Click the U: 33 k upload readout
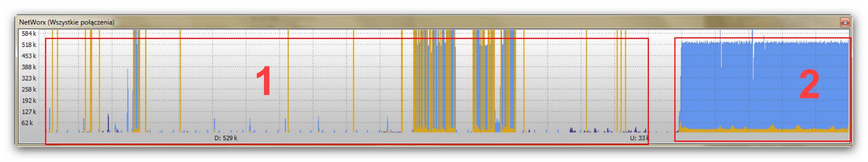 (x=639, y=138)
